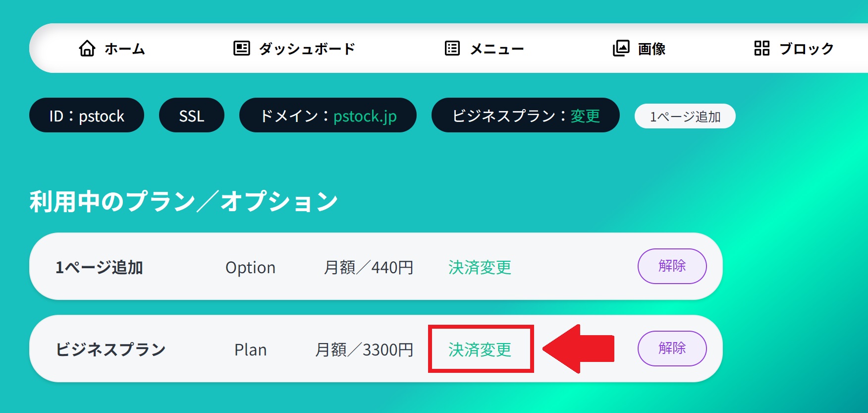
Task: Open the ホーム menu item
Action: click(x=125, y=49)
